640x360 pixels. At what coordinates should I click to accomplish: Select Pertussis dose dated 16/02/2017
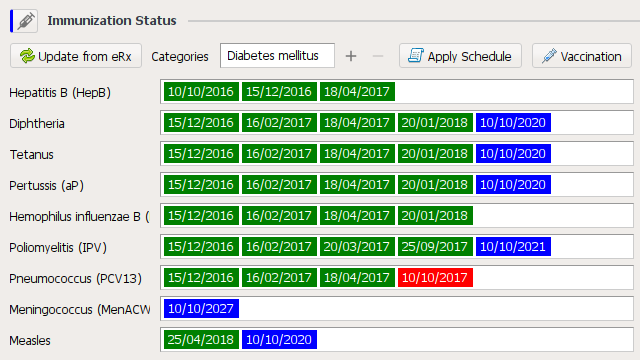coord(279,184)
